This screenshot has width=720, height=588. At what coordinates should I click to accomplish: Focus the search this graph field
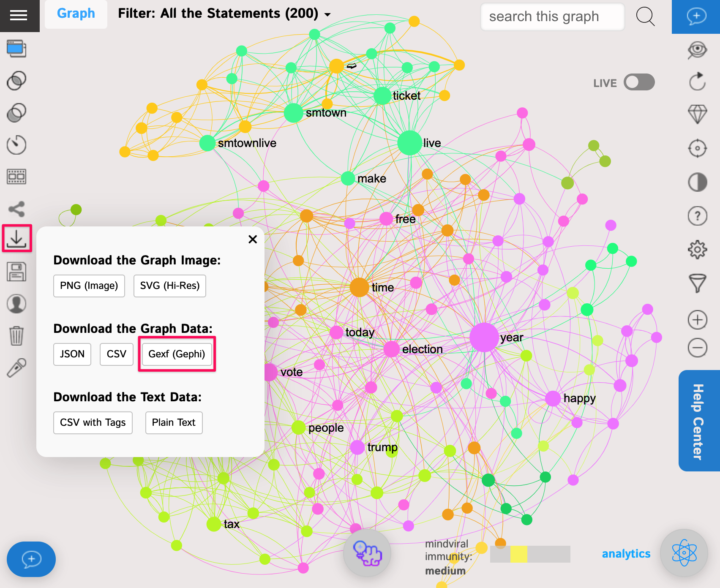coord(552,16)
